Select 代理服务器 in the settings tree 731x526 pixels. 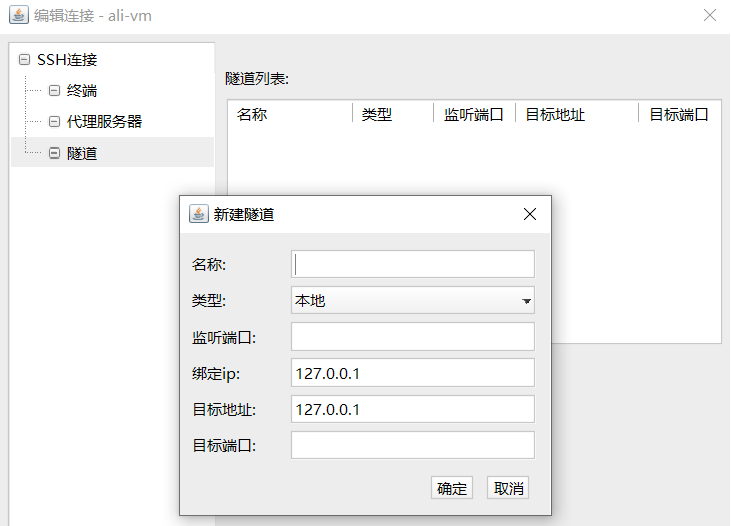pos(104,122)
